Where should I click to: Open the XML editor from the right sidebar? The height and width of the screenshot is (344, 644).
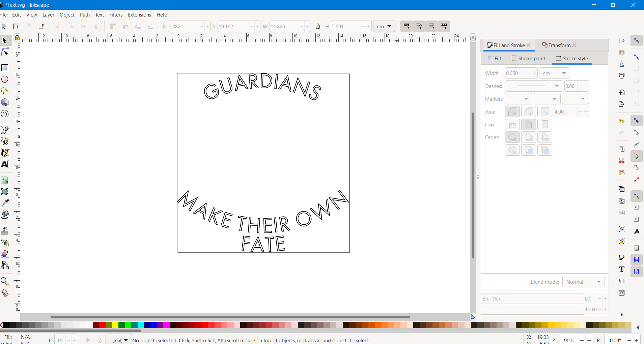[x=622, y=293]
